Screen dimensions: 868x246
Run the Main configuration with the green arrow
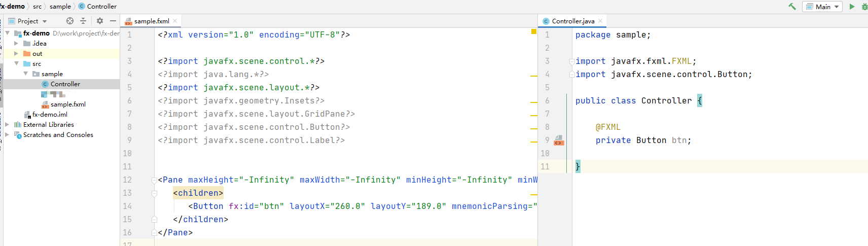point(852,7)
